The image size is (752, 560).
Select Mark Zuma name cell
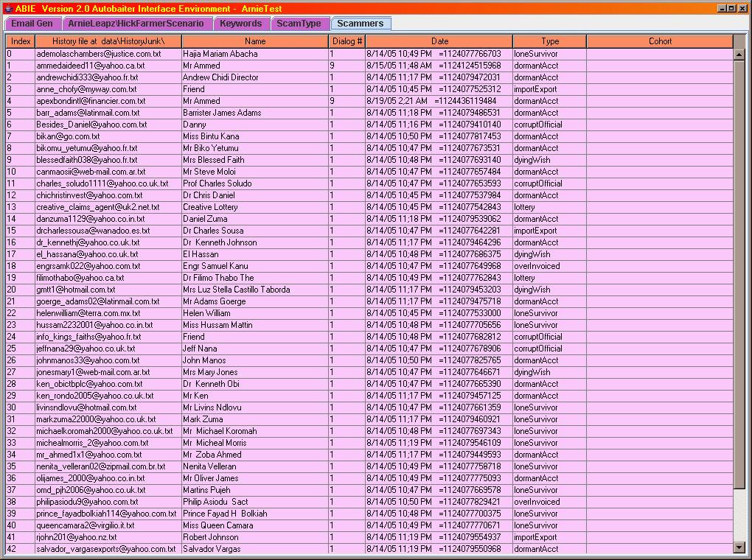[255, 419]
